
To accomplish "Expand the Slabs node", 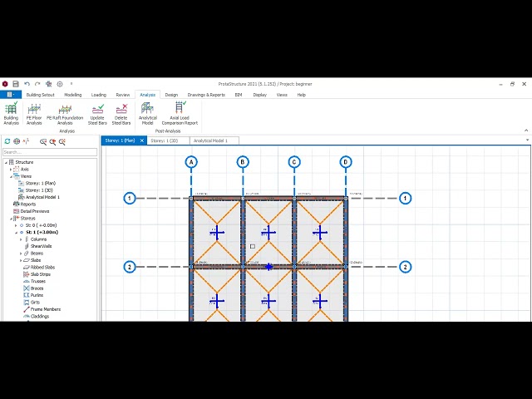I will pyautogui.click(x=21, y=260).
